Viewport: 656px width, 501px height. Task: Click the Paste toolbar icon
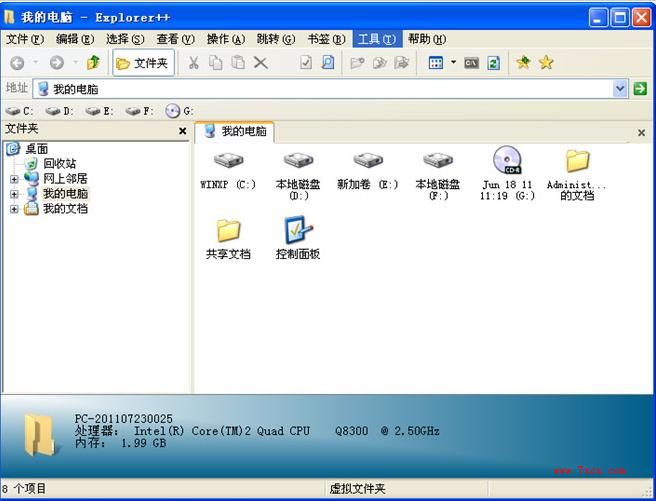coord(238,63)
